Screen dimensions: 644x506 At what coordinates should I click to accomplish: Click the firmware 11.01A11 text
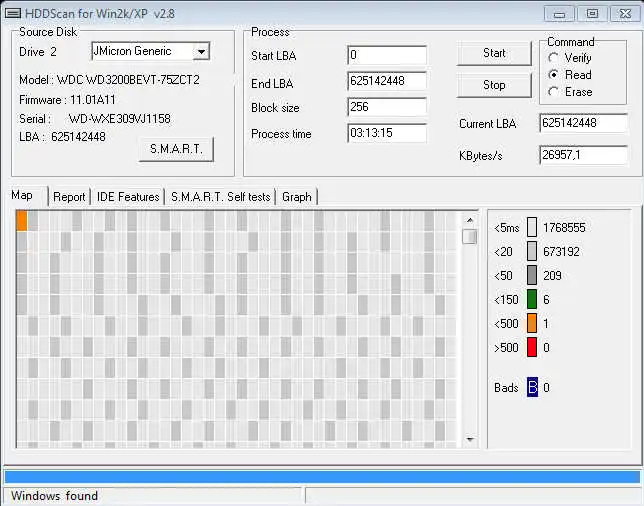[x=93, y=100]
